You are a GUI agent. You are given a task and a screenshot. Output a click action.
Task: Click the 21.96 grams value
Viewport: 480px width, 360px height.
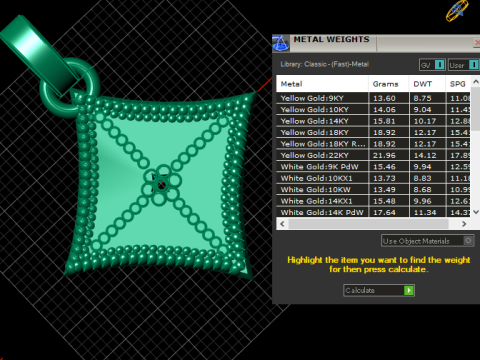384,155
